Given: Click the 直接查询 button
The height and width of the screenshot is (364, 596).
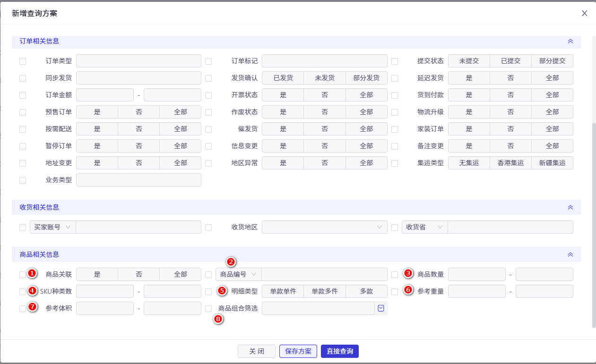Looking at the screenshot, I should pos(340,351).
